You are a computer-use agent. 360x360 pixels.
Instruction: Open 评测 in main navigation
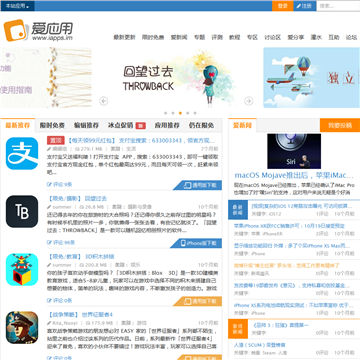(217, 37)
